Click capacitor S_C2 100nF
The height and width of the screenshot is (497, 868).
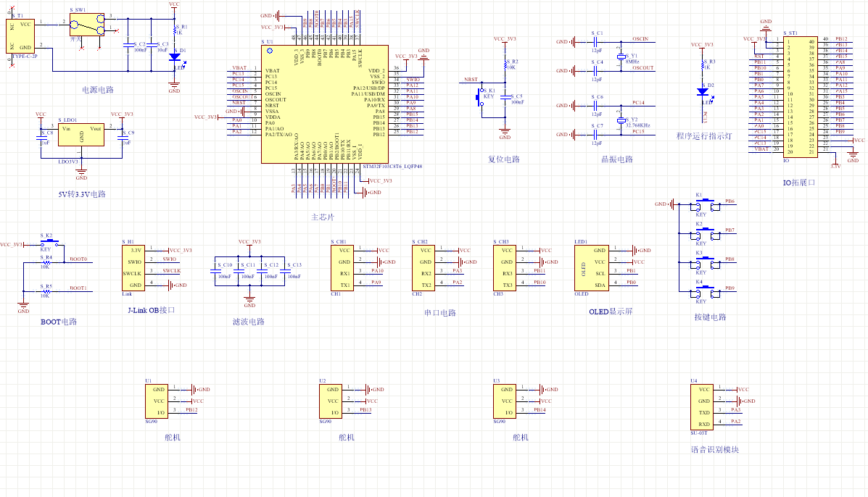point(128,45)
